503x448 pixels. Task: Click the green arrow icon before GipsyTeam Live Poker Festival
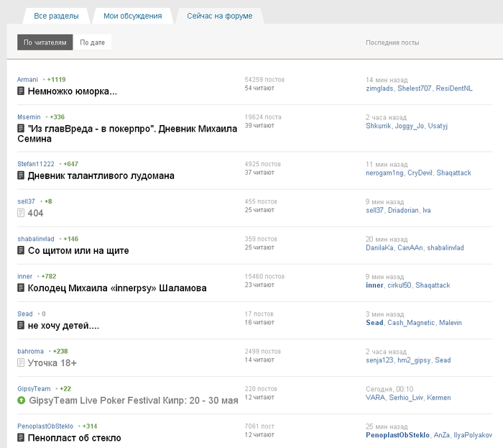pos(21,401)
